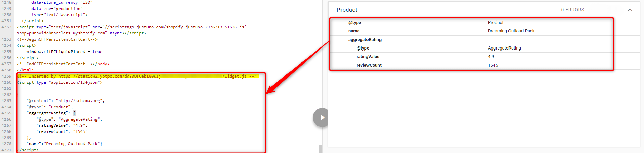
Task: Click the review count 1545
Action: pyautogui.click(x=493, y=65)
